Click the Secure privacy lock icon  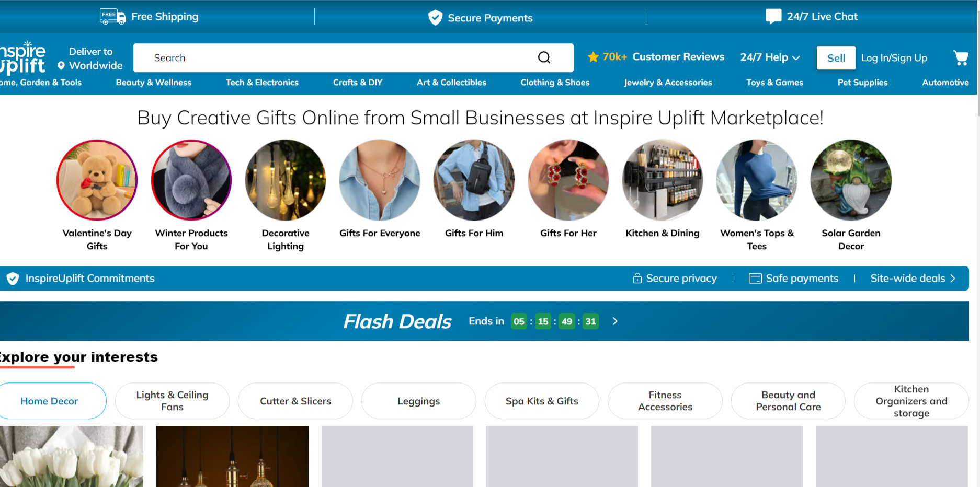click(x=637, y=278)
